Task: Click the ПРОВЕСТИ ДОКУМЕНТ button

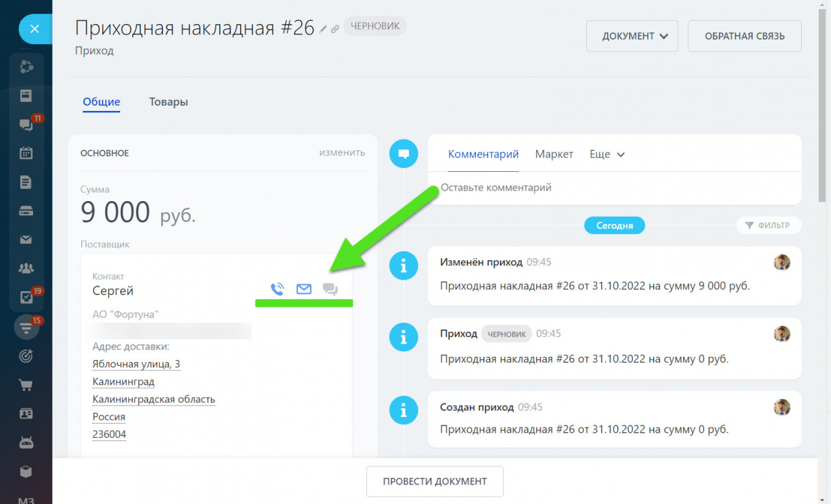Action: (x=434, y=481)
